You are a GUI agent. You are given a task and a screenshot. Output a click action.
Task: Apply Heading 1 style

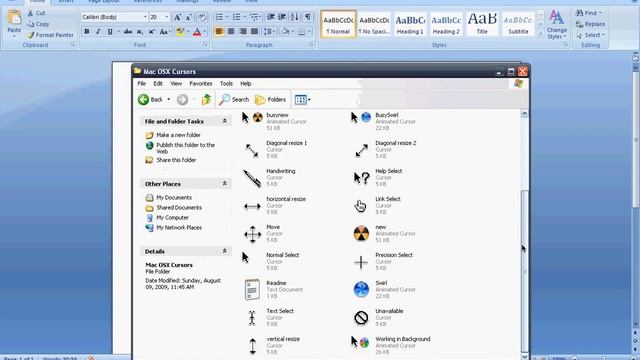coord(410,24)
